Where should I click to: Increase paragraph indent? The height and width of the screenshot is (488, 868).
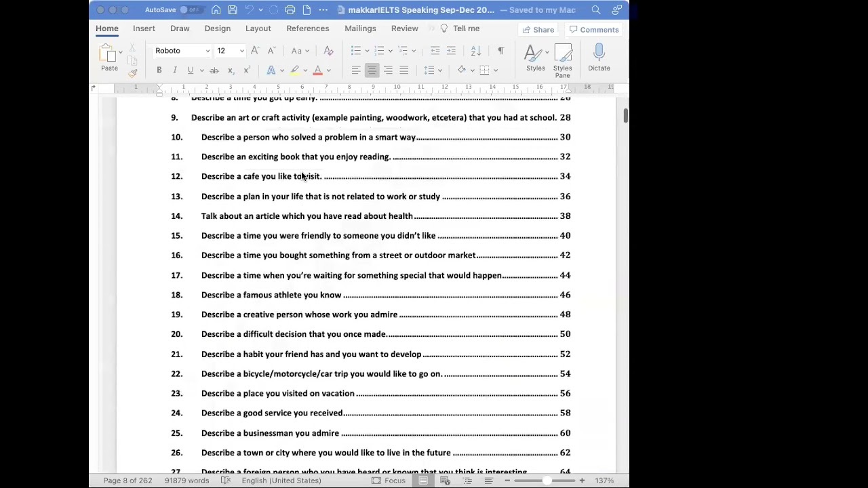point(451,51)
